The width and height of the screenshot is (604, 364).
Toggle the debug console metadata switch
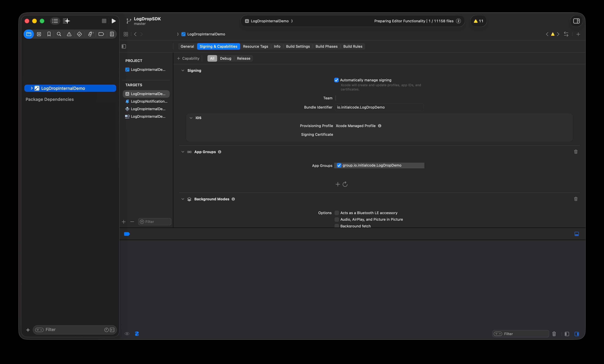pyautogui.click(x=137, y=334)
